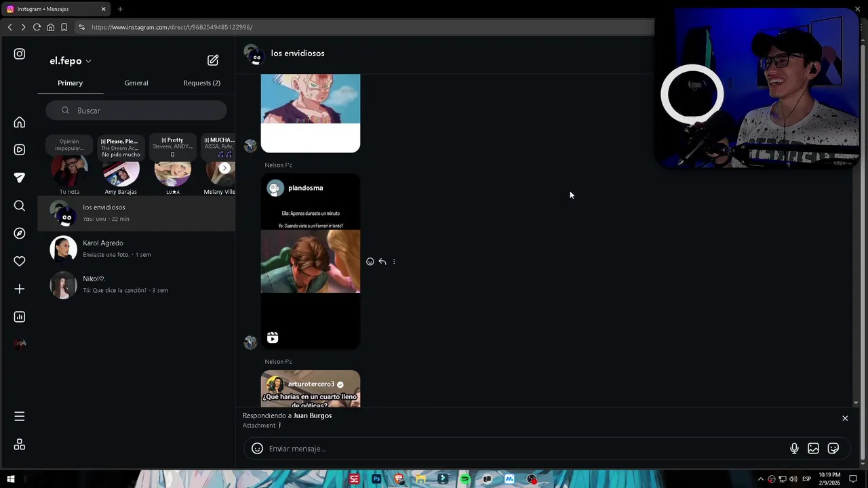Open arturotercero3 shared post

[x=311, y=389]
